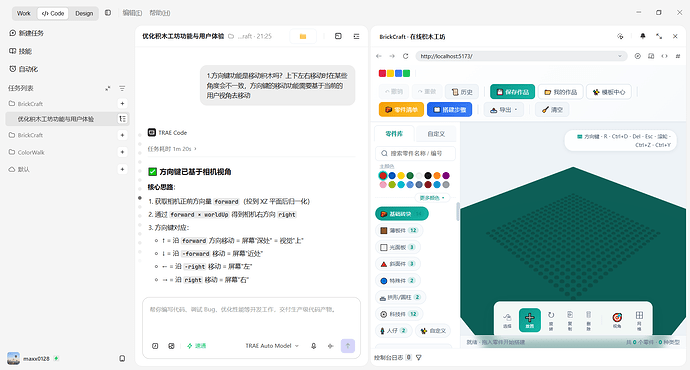This screenshot has width=690, height=370.
Task: Switch to the 自定义 tab
Action: click(436, 134)
